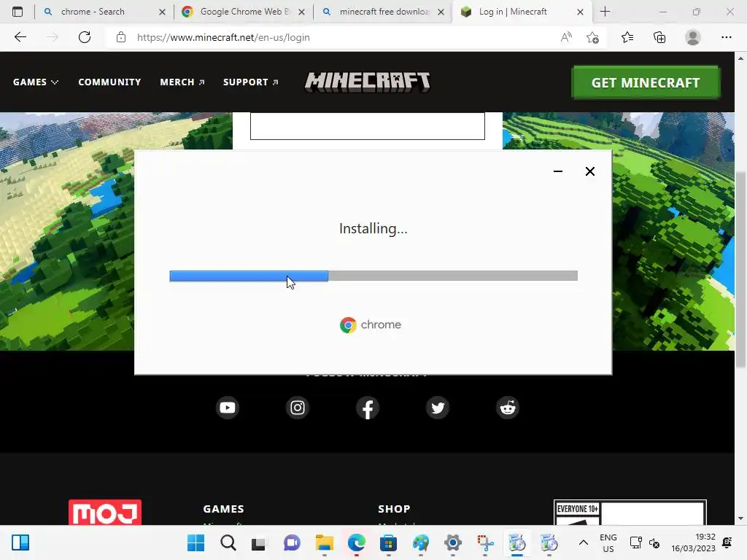The width and height of the screenshot is (747, 560).
Task: Open MERCH link in Minecraft navigation
Action: click(182, 82)
